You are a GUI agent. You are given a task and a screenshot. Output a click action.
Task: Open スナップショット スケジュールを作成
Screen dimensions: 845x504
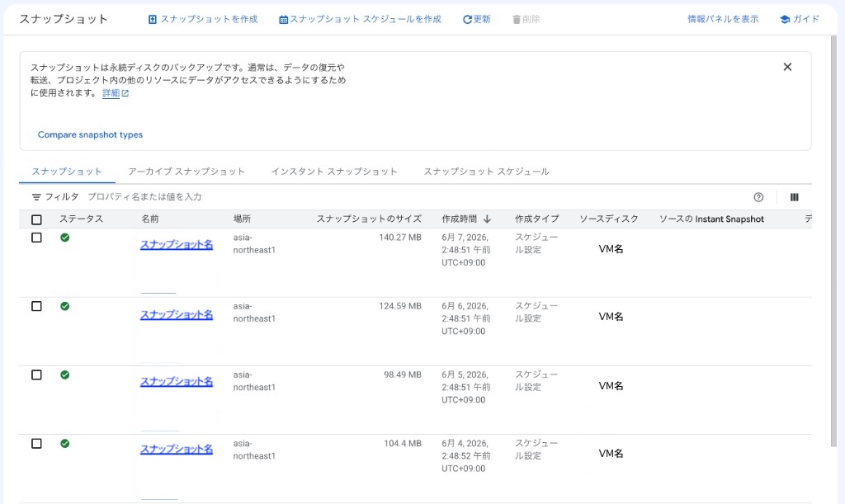[x=360, y=20]
